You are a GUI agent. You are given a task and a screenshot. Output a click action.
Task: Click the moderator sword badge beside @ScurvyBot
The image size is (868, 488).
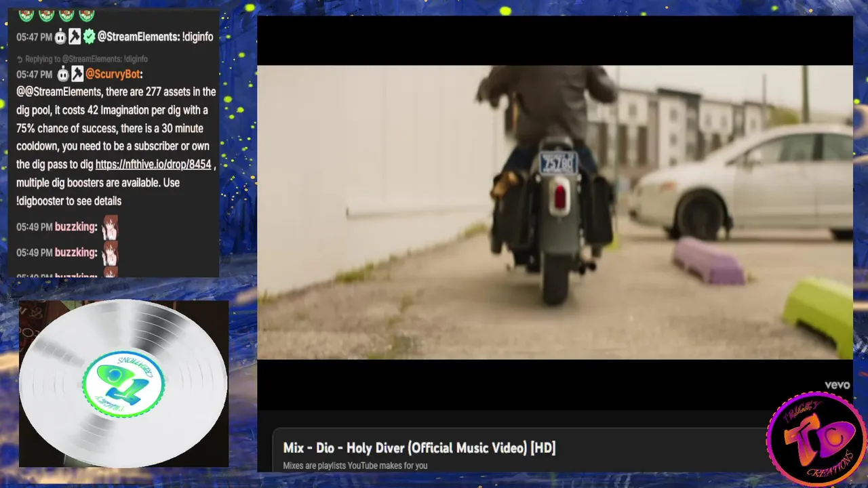pos(77,74)
